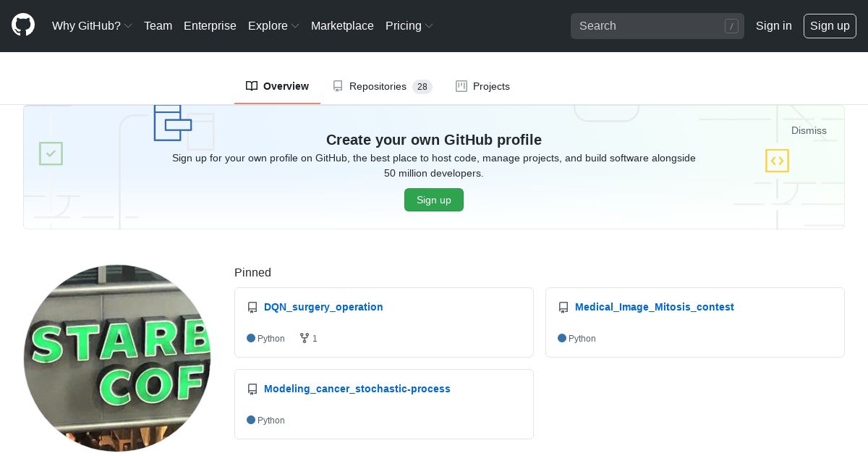Click the slash shortcut icon in search
The height and width of the screenshot is (456, 868).
pos(731,26)
